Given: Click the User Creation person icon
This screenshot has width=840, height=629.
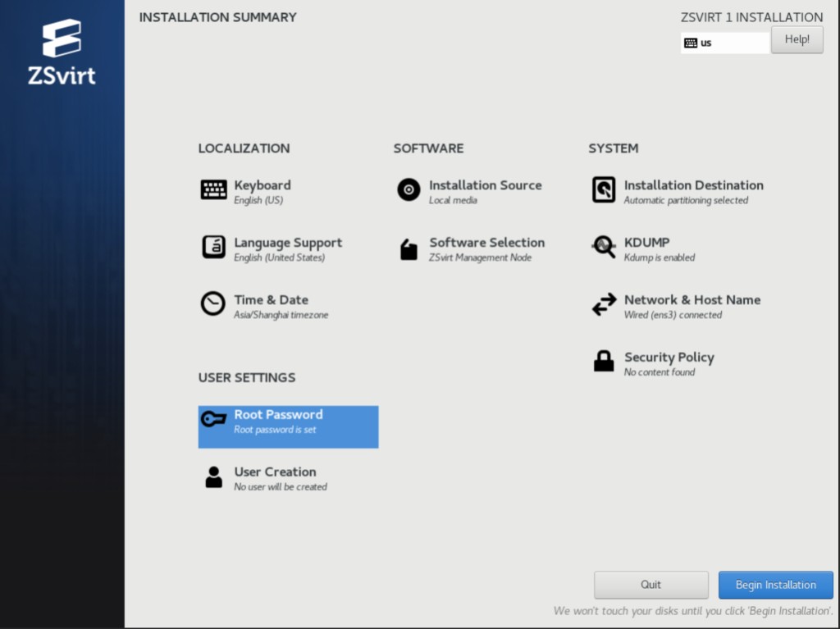Looking at the screenshot, I should [x=214, y=476].
